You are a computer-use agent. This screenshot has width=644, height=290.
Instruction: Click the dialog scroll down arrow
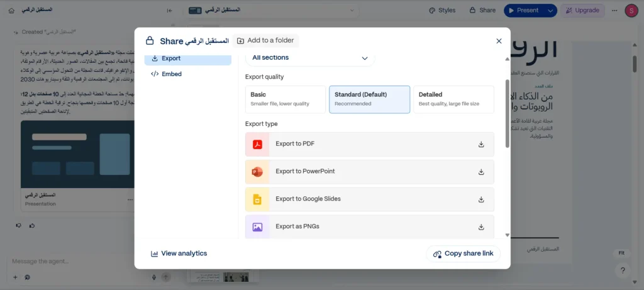tap(508, 235)
